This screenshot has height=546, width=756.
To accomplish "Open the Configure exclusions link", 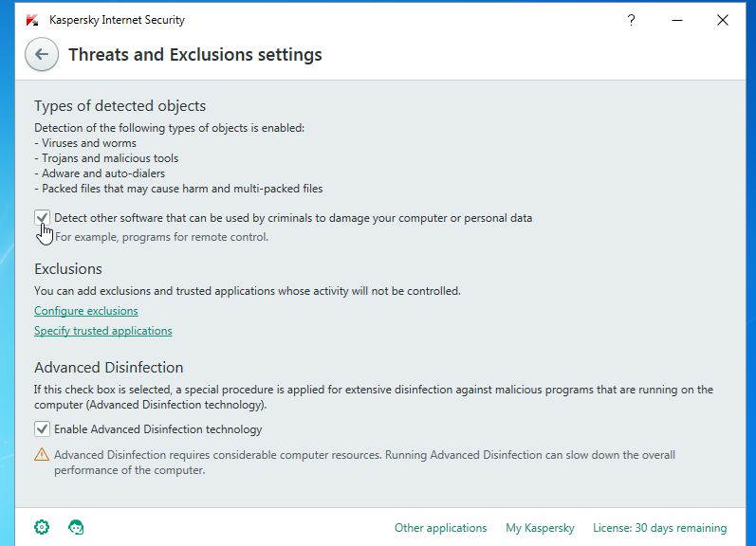I will (x=86, y=311).
